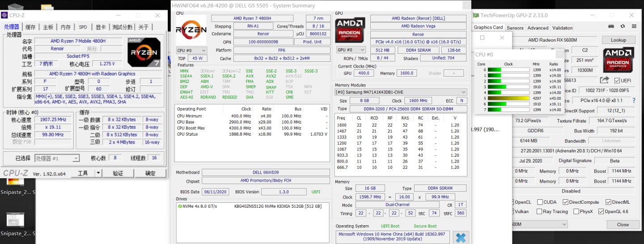Click the Core 5 yellow clock bar
The height and width of the screenshot is (244, 644).
point(508,98)
